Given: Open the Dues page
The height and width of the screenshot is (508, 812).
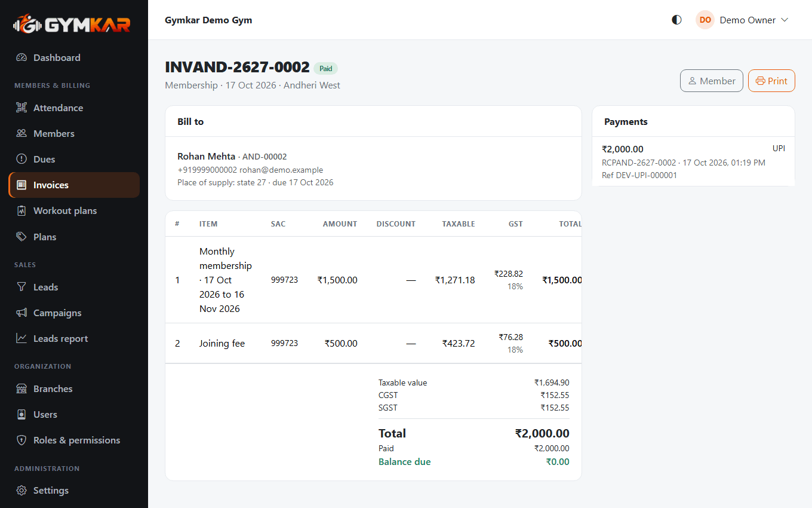Looking at the screenshot, I should [x=74, y=160].
